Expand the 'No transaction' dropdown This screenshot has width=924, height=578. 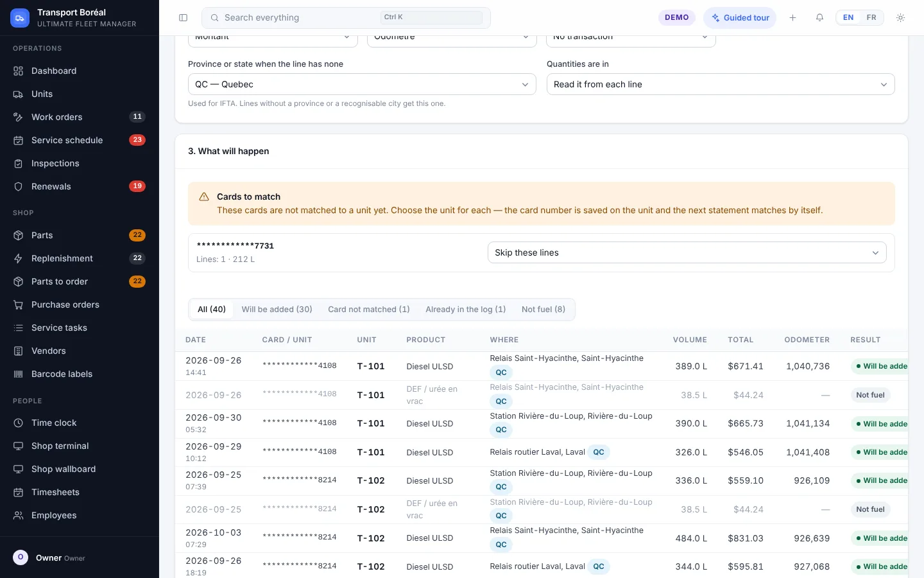click(x=631, y=40)
